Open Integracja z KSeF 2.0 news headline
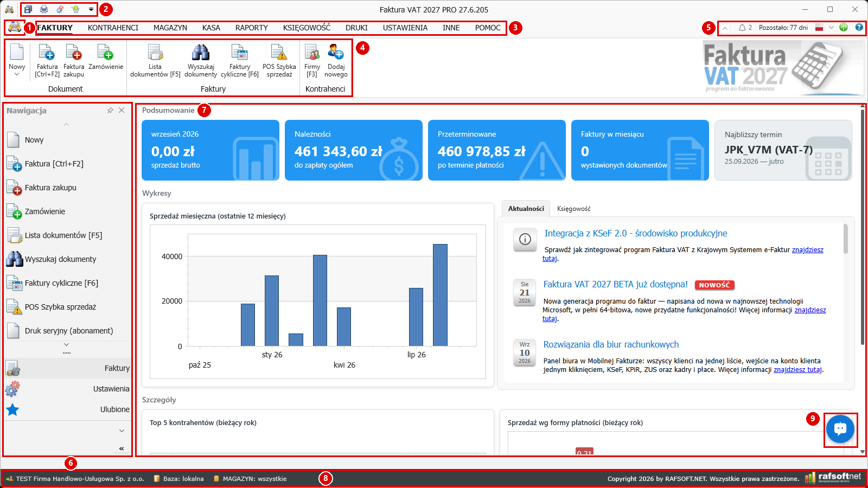 636,233
